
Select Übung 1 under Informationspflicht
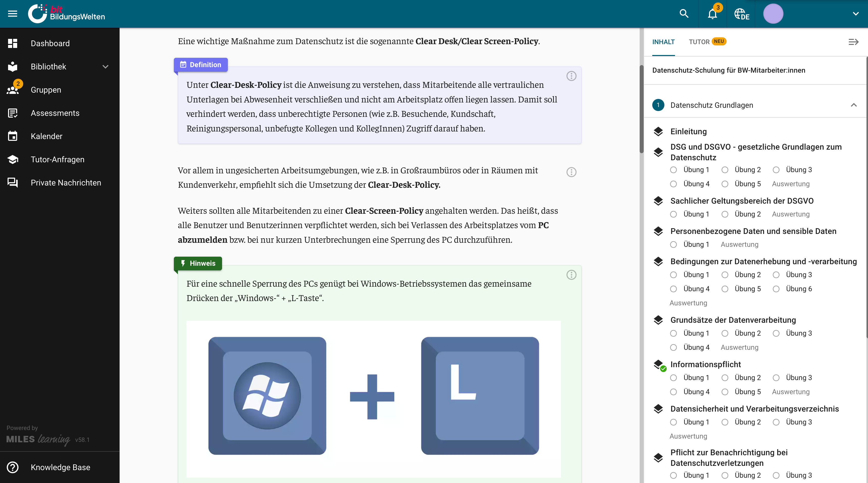point(673,378)
